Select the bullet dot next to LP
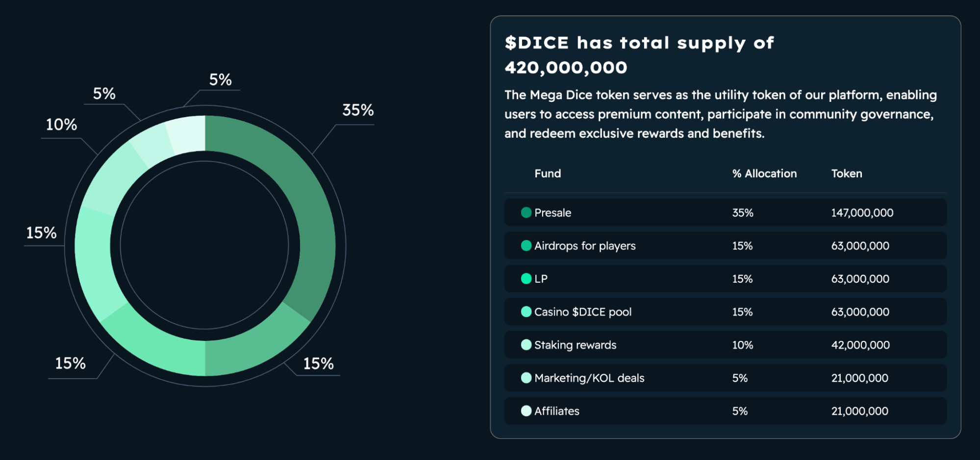Viewport: 980px width, 460px height. (x=526, y=279)
